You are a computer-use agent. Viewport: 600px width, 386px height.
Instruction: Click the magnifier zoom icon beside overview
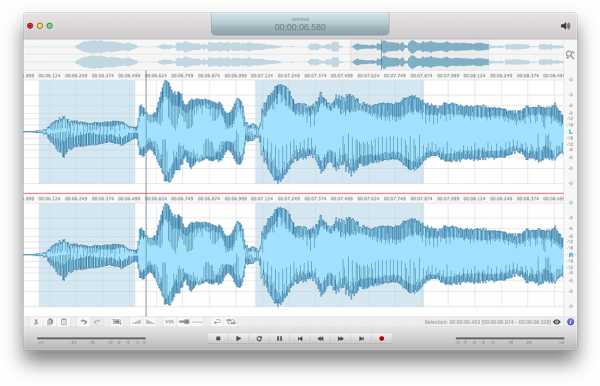click(570, 55)
